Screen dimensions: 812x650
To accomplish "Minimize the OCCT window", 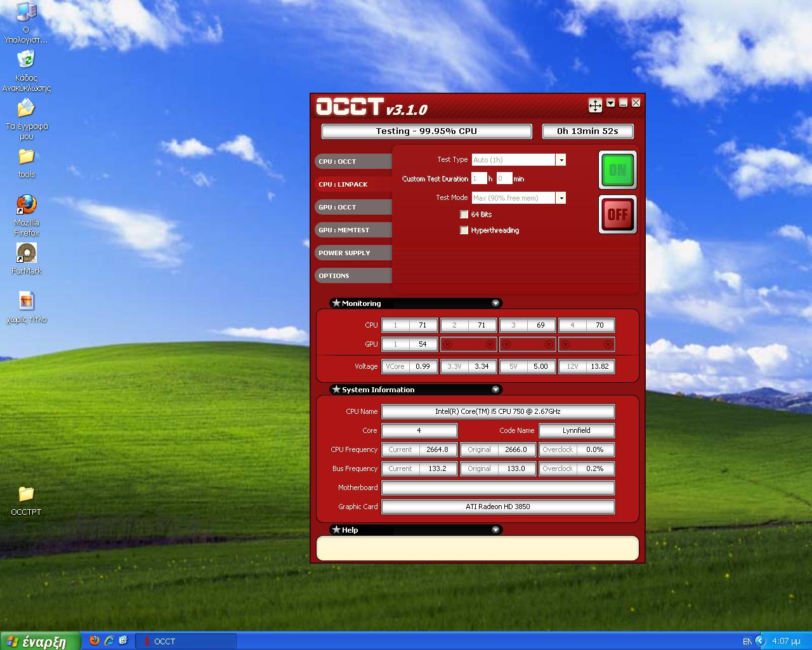I will 623,103.
